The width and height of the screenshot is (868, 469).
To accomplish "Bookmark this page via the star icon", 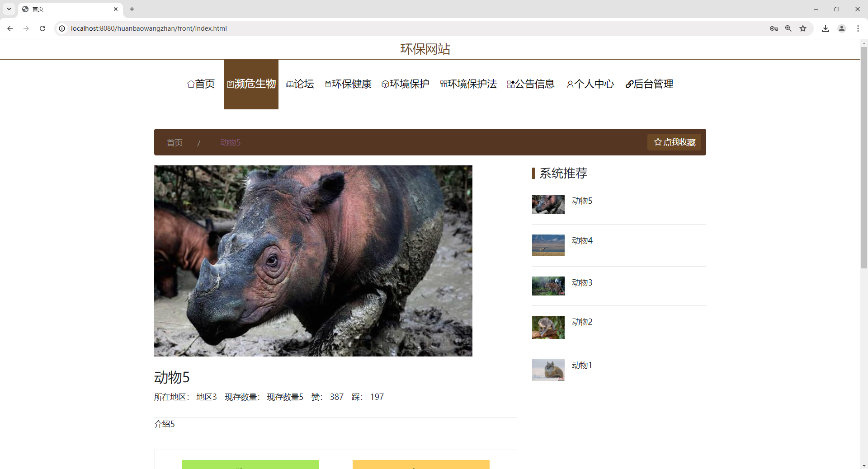I will click(x=803, y=28).
